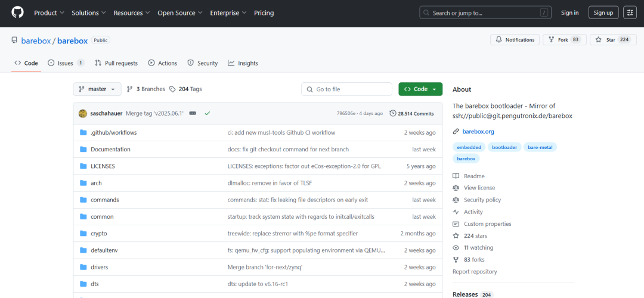Click the dts folder icon

pos(83,284)
